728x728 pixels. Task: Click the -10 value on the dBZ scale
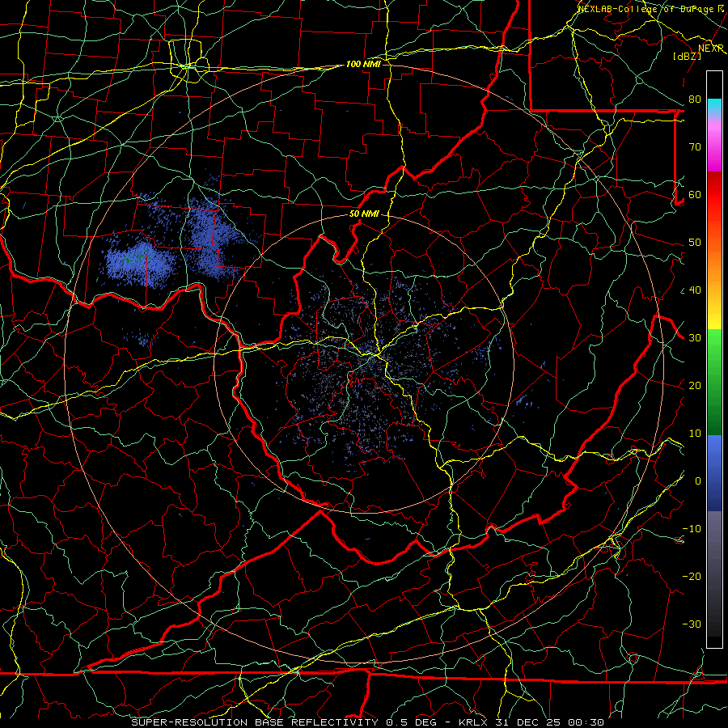coord(692,528)
